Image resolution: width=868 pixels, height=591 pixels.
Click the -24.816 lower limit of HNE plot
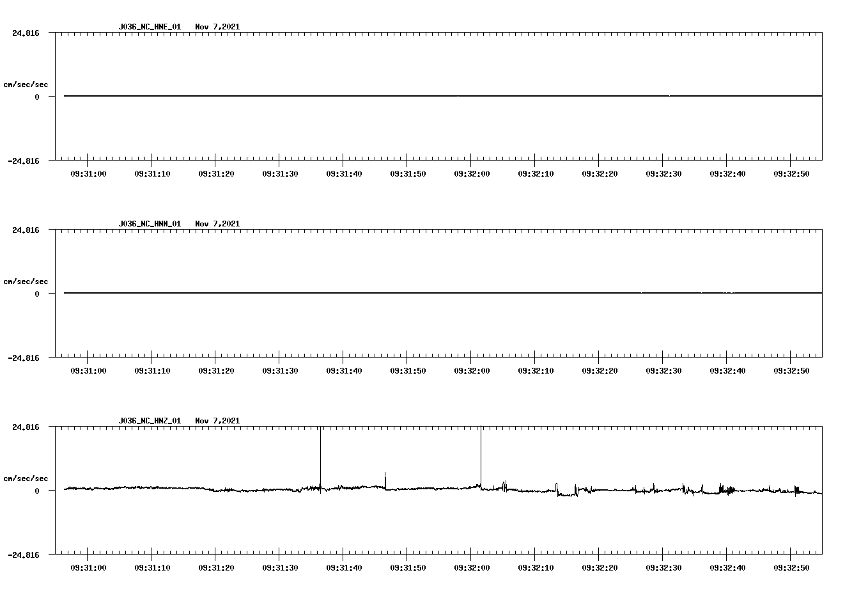click(24, 161)
